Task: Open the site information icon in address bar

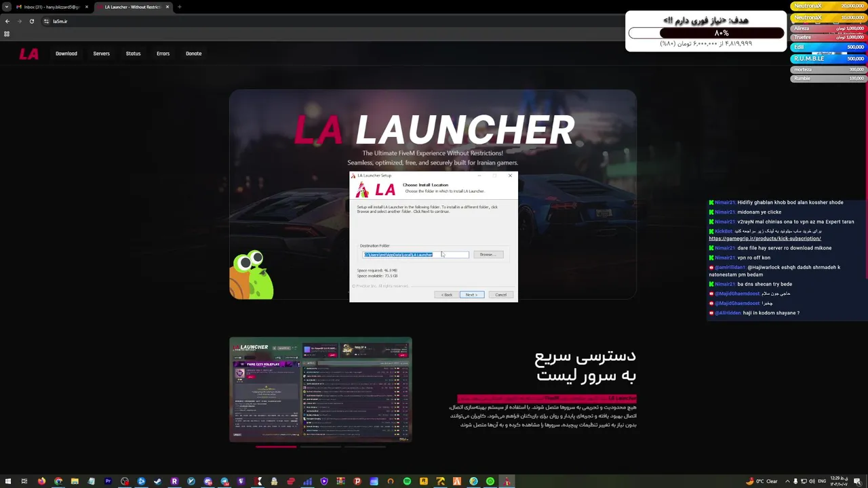Action: 46,21
